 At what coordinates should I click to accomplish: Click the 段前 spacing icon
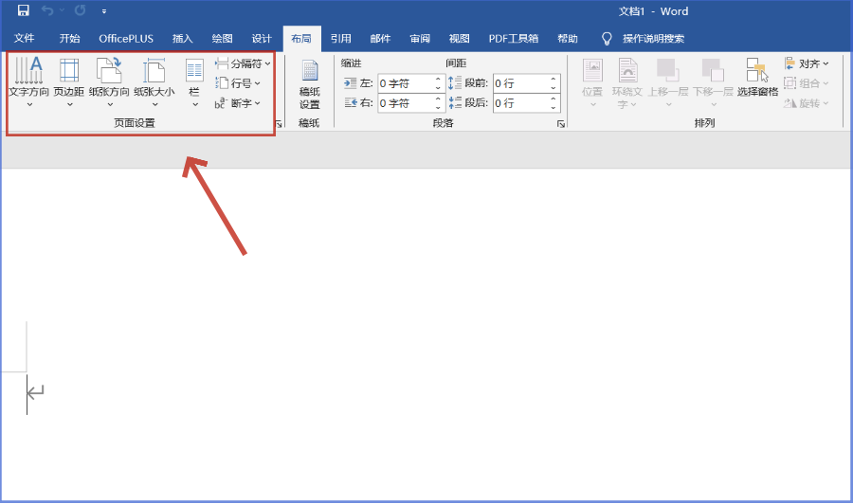(x=455, y=83)
